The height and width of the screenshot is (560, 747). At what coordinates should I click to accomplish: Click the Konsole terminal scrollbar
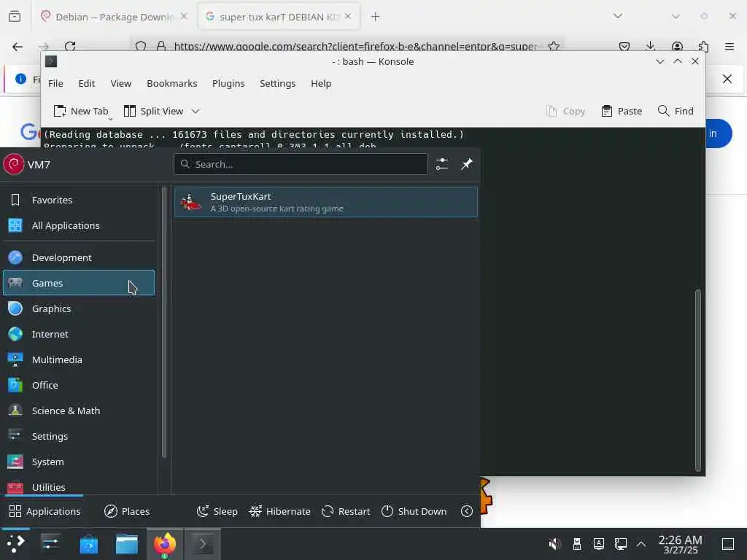click(x=698, y=380)
